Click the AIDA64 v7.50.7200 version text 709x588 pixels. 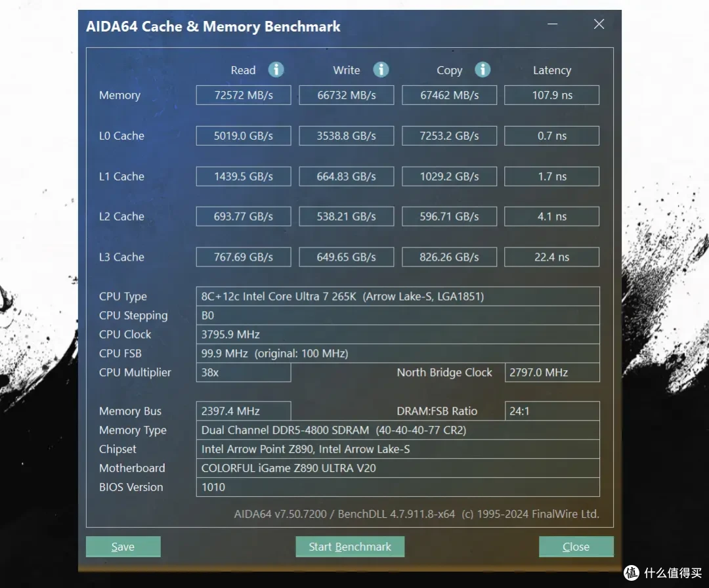click(416, 514)
